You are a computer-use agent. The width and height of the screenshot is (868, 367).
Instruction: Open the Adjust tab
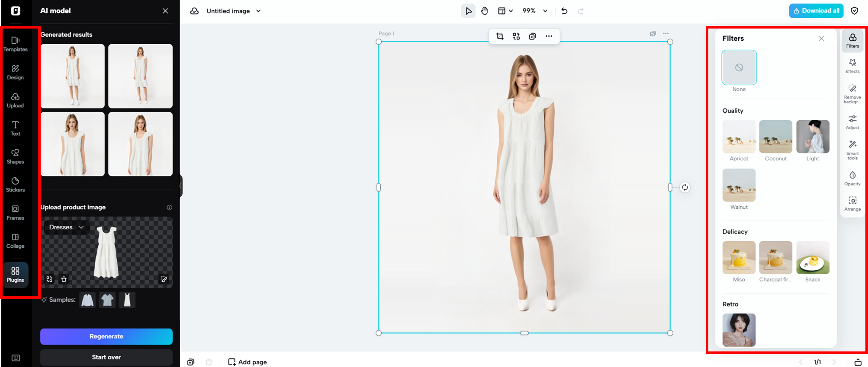pos(852,122)
